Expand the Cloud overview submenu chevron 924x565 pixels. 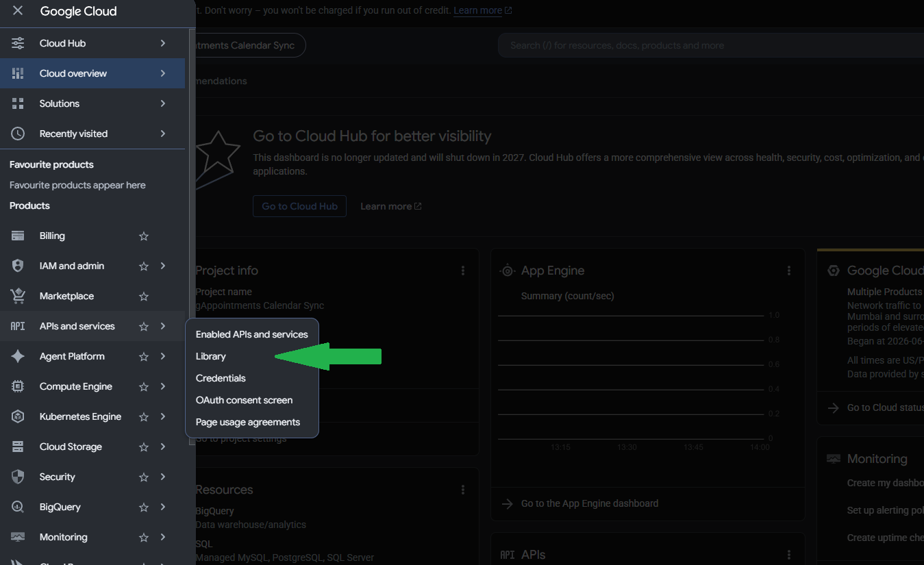[x=163, y=73]
